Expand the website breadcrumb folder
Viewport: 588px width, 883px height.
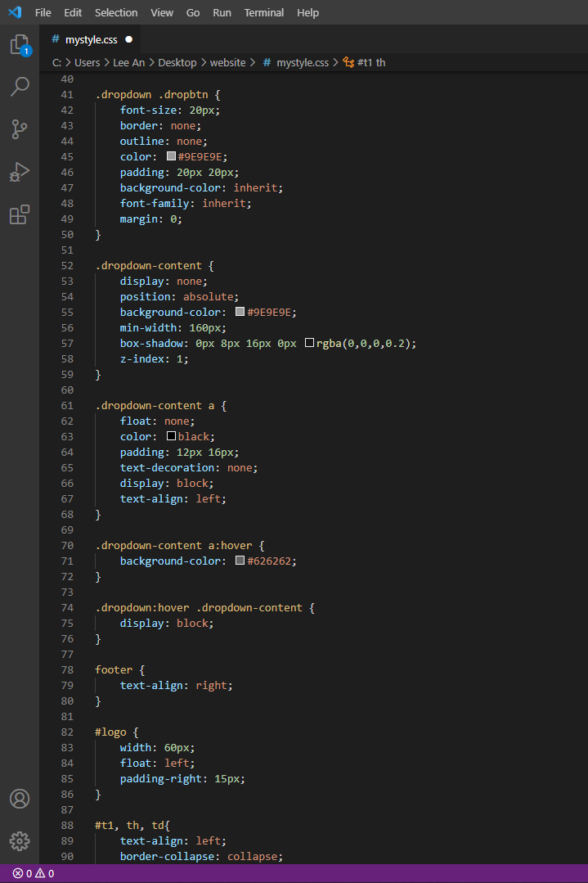(x=227, y=62)
